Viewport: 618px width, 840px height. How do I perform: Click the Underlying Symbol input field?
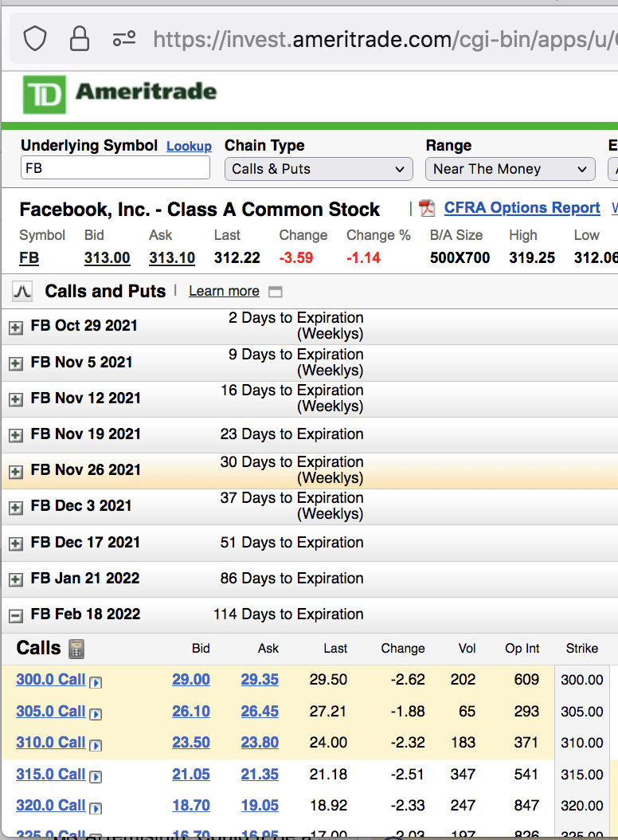(x=115, y=168)
